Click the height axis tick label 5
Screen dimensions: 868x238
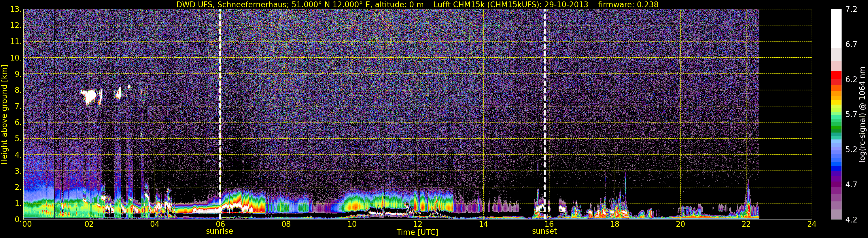tap(18, 139)
